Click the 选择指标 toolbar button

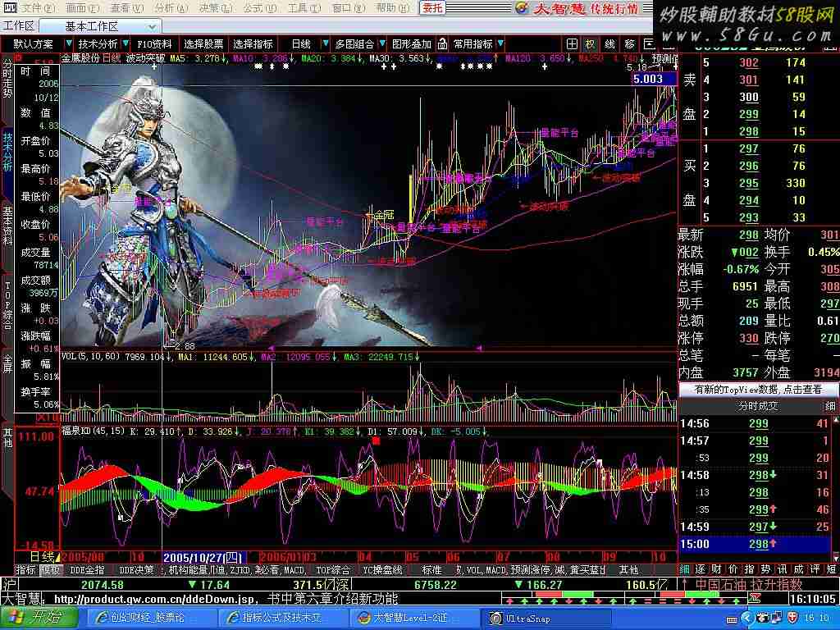[253, 44]
